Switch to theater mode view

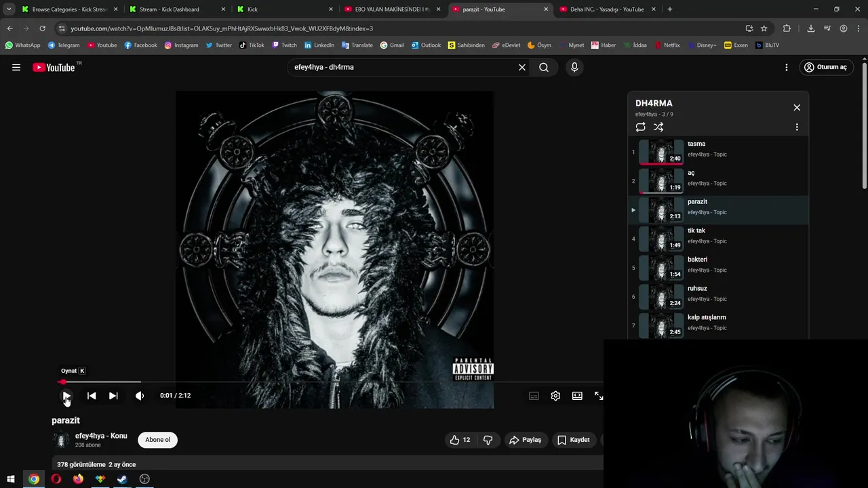(577, 396)
